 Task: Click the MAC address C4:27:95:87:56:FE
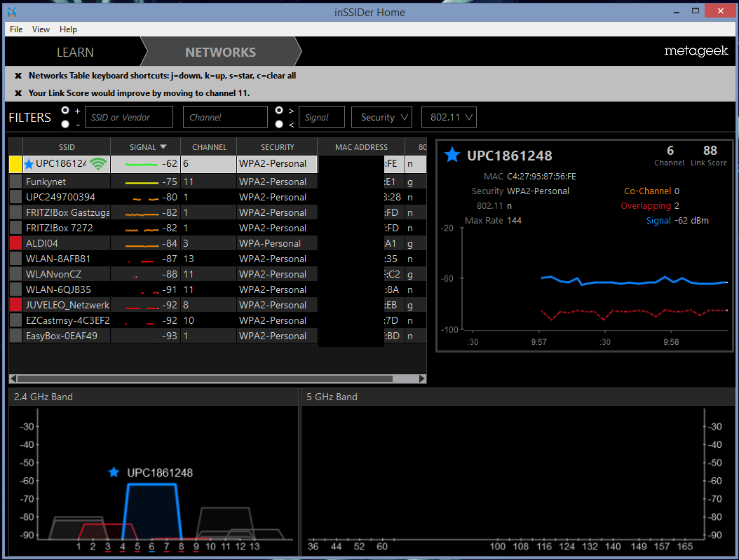tap(541, 177)
